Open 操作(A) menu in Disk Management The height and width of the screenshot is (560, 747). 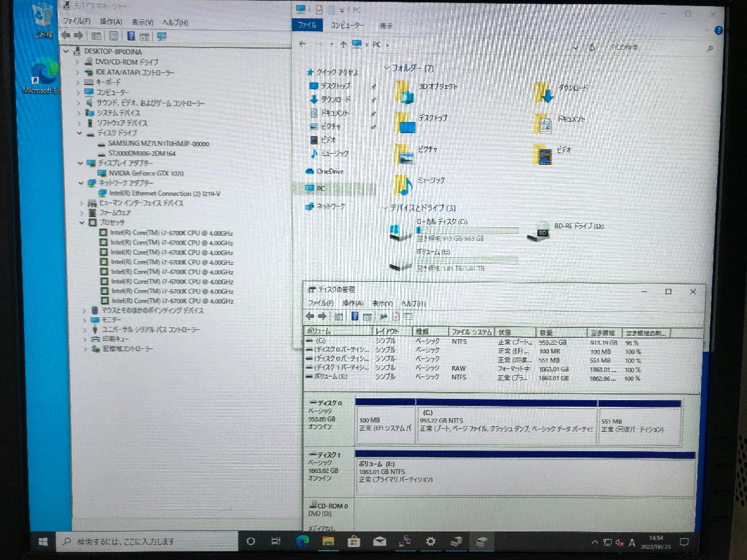click(x=353, y=303)
